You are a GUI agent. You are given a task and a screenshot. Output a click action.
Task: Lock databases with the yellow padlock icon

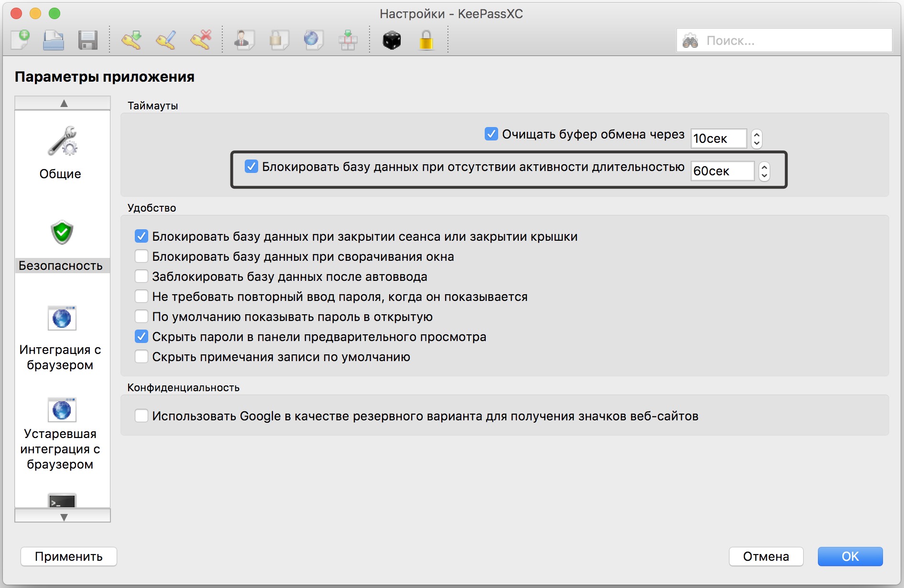click(x=426, y=40)
